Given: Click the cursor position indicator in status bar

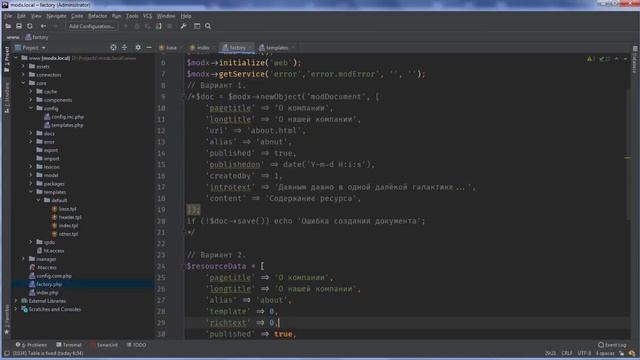Looking at the screenshot, I should 550,353.
